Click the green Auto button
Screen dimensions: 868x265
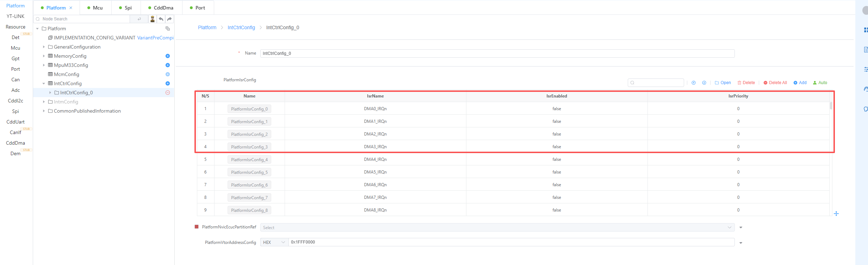pos(820,83)
